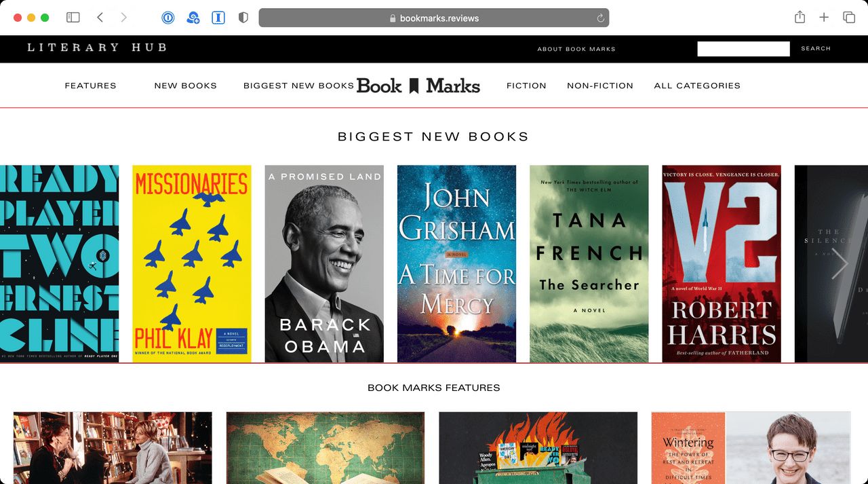Open the A Promised Land book cover
The height and width of the screenshot is (484, 868).
pyautogui.click(x=324, y=263)
